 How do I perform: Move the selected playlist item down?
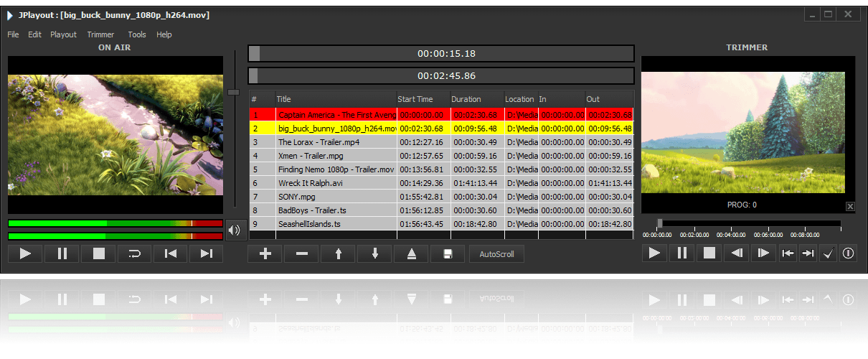[x=374, y=254]
